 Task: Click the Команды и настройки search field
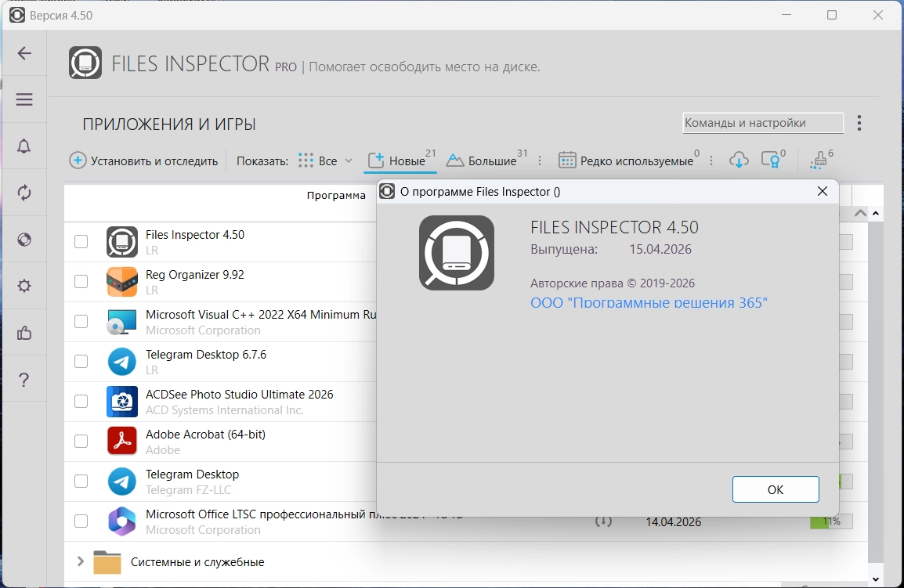coord(763,123)
